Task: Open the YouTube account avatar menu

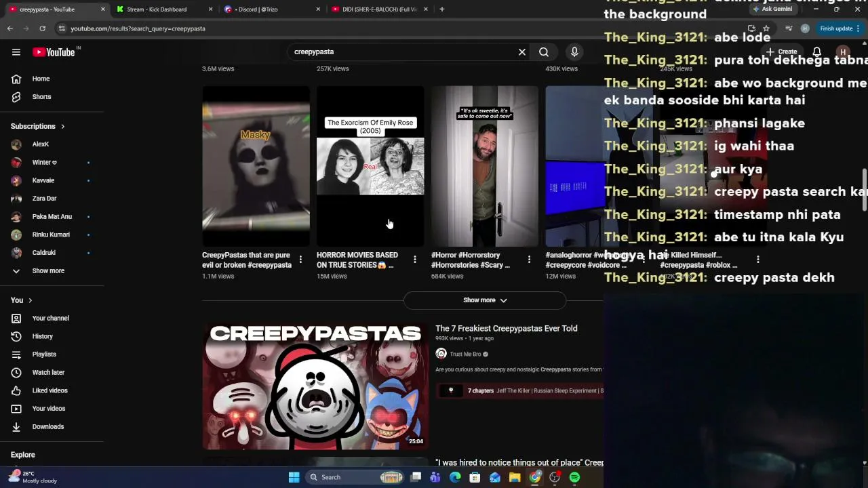Action: click(x=843, y=52)
